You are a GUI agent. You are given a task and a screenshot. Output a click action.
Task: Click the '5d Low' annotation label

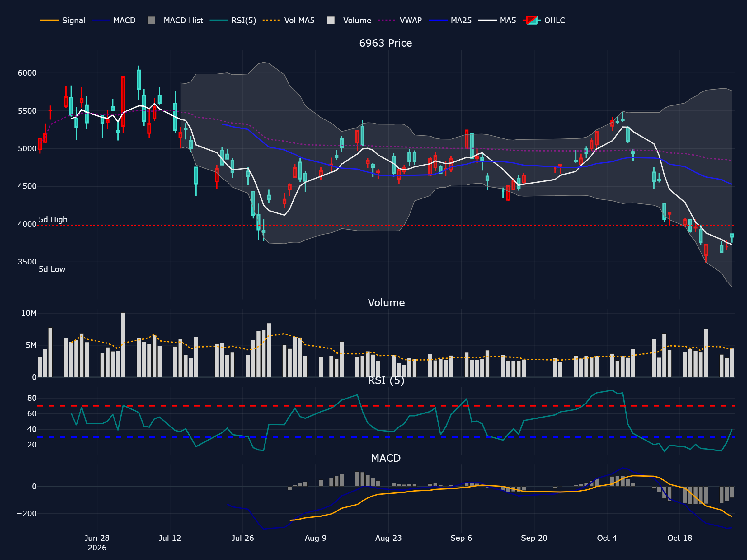click(52, 269)
